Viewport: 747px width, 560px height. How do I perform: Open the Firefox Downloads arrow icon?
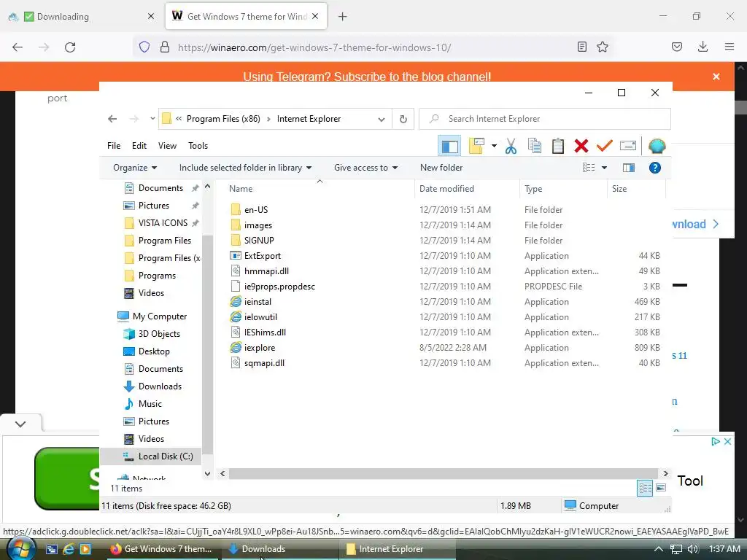click(x=703, y=47)
